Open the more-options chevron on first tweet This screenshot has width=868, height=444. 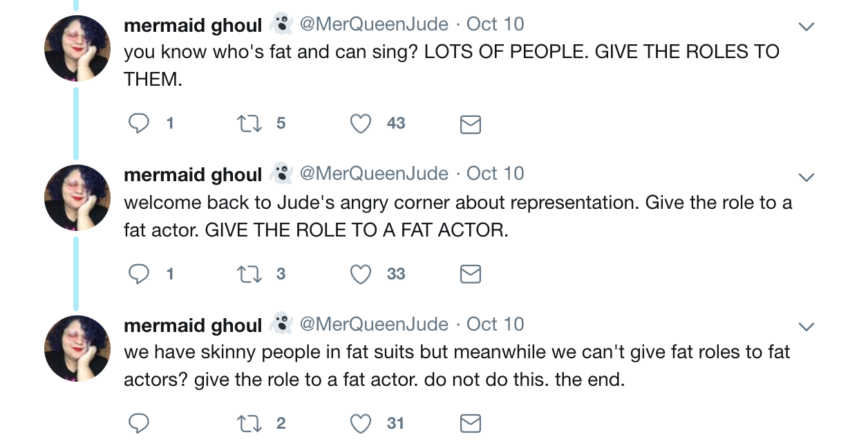click(x=806, y=27)
